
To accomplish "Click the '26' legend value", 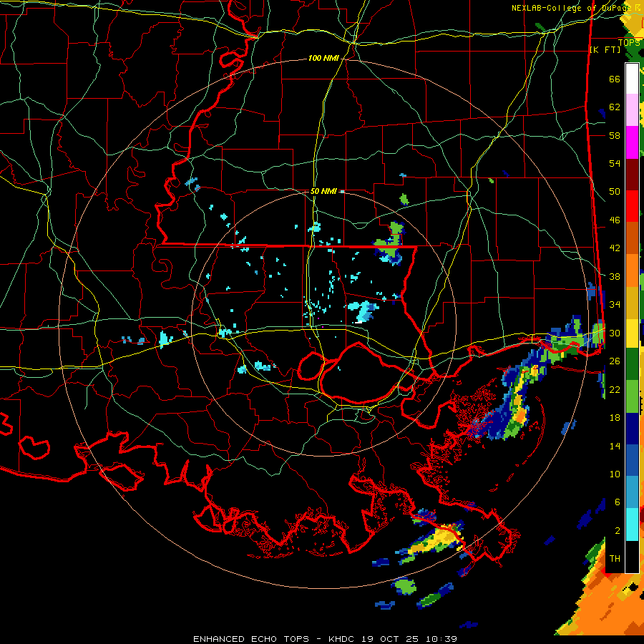I will (x=615, y=361).
